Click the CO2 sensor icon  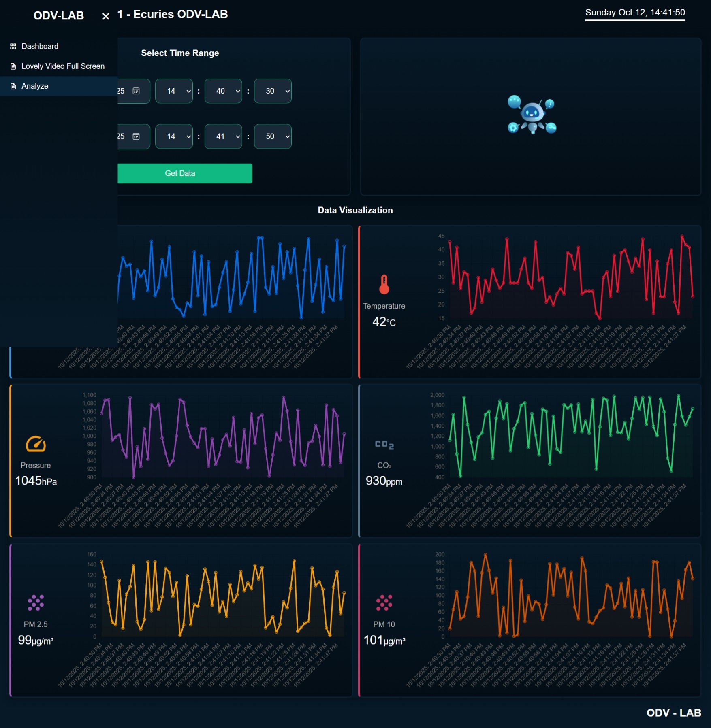(x=384, y=445)
